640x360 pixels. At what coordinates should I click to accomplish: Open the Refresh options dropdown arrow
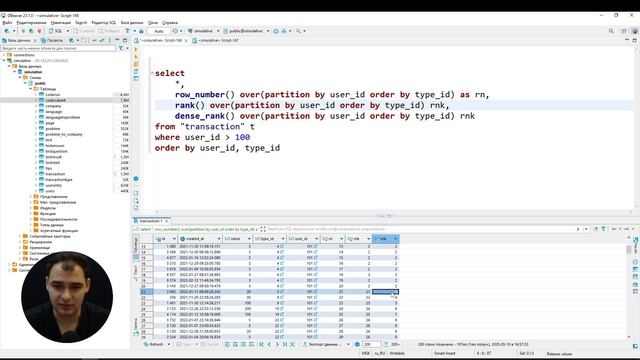click(169, 344)
